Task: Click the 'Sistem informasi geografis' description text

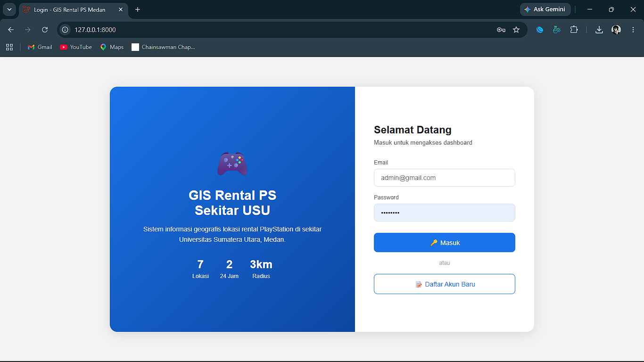Action: 232,234
